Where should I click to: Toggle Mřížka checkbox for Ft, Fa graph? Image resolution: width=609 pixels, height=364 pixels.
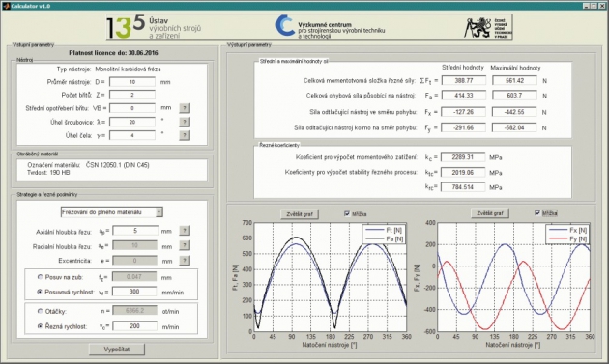tap(347, 213)
